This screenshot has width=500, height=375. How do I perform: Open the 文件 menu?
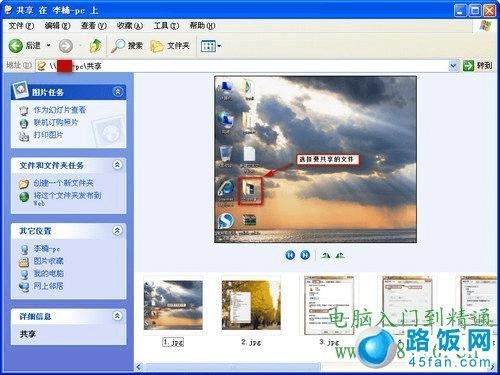21,26
